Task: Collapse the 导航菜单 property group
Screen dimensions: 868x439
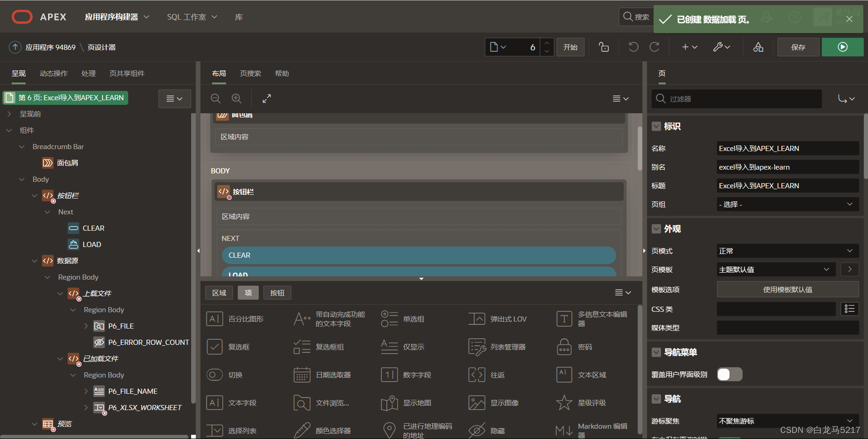Action: point(656,352)
